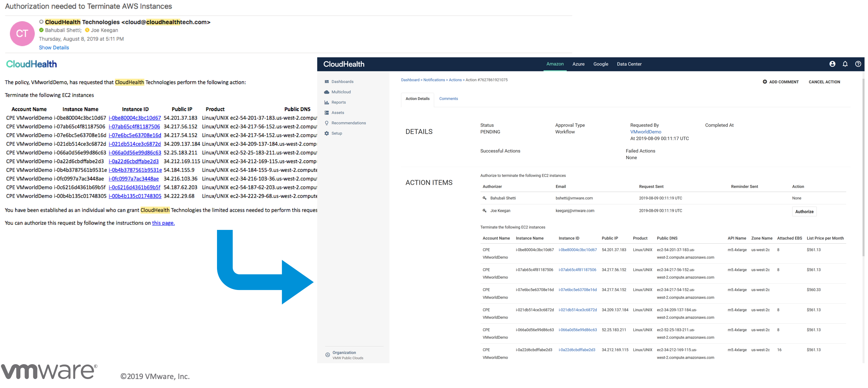Switch to the Amazon tab
This screenshot has height=388, width=868.
pyautogui.click(x=555, y=64)
